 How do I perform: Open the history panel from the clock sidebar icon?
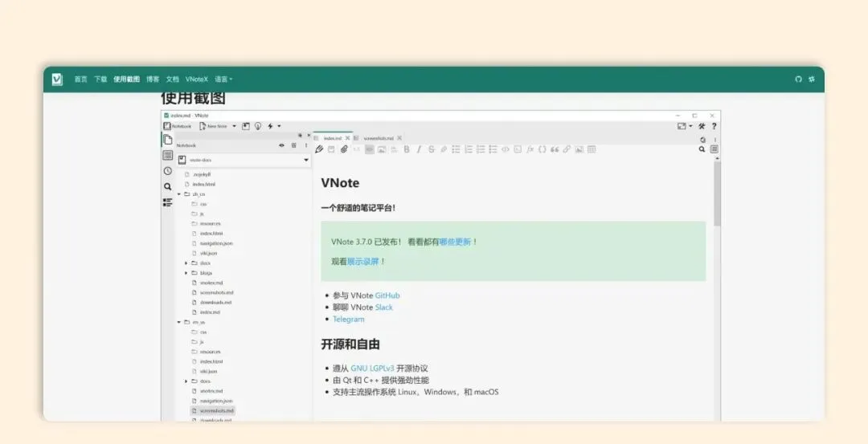[168, 171]
